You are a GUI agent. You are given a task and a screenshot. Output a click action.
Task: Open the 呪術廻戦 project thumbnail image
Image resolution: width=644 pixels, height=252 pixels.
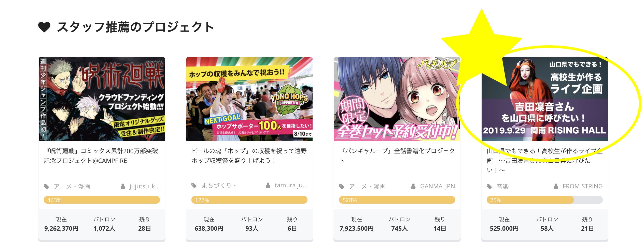click(x=102, y=99)
